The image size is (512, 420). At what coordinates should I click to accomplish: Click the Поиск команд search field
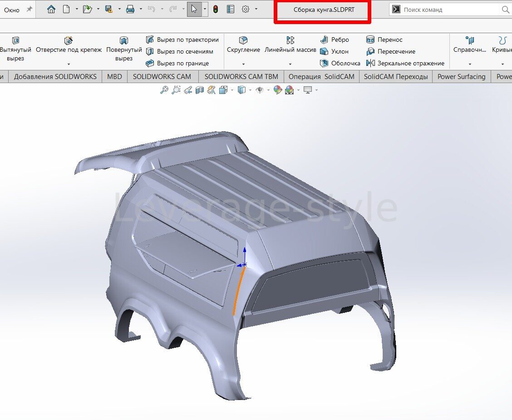point(450,10)
